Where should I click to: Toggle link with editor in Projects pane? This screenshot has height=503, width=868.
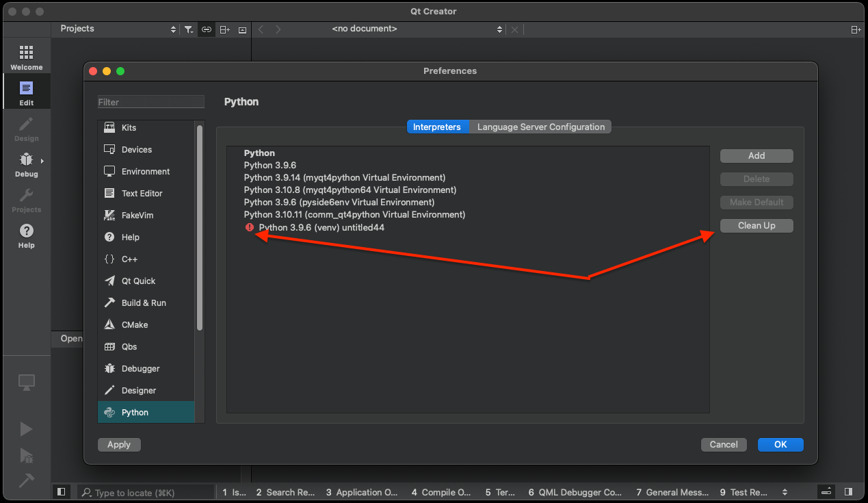click(206, 29)
